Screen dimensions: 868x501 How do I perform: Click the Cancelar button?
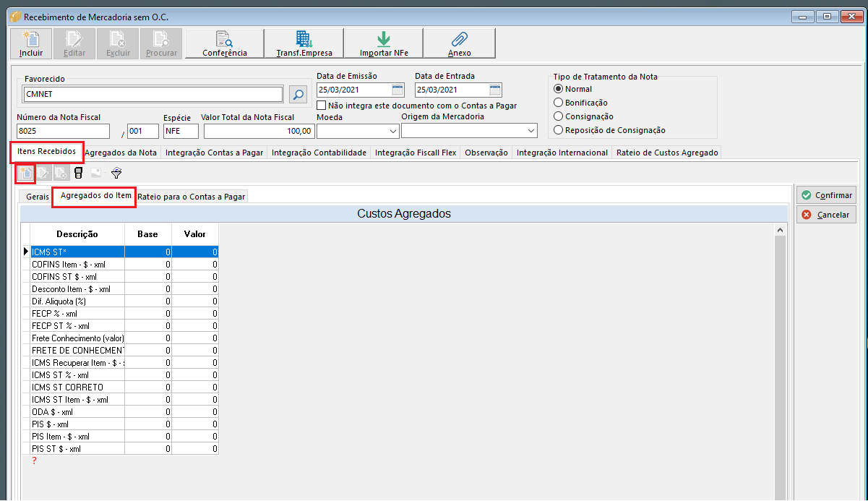click(826, 215)
